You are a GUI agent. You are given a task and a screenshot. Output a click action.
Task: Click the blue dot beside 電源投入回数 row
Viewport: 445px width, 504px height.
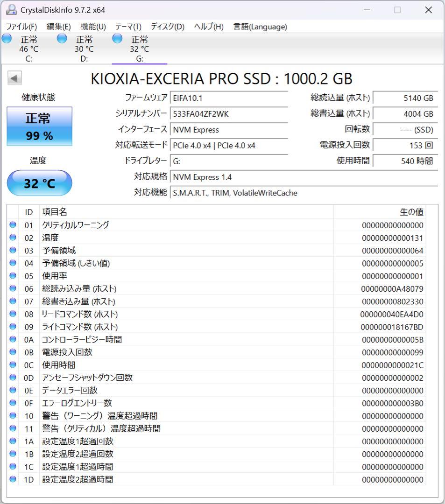(x=12, y=352)
